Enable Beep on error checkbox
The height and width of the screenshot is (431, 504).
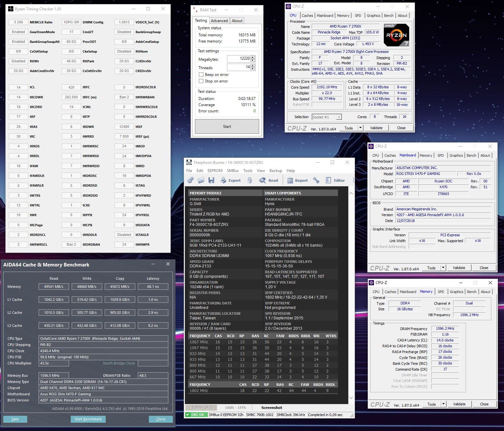[x=201, y=74]
